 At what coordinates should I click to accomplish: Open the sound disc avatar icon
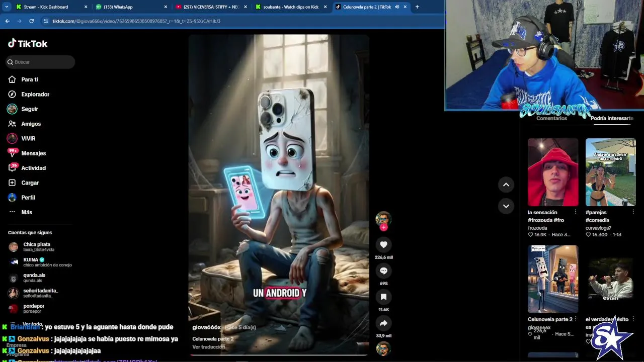point(383,348)
